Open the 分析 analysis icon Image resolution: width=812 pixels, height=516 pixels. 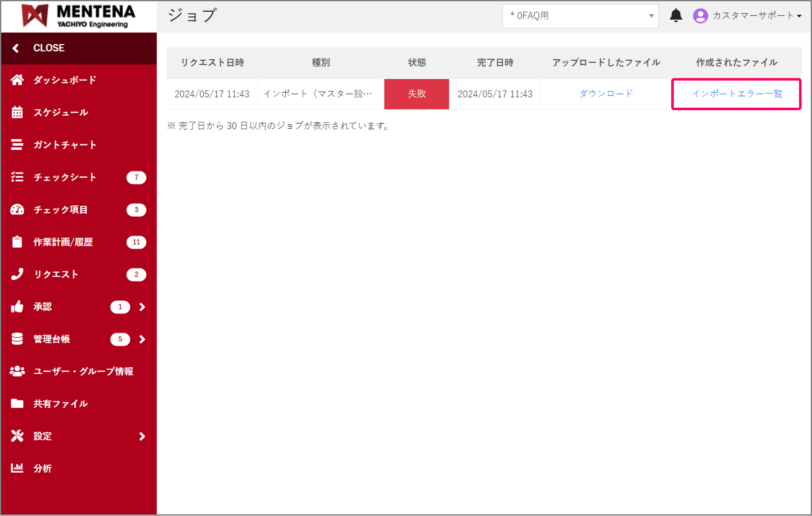(x=17, y=468)
